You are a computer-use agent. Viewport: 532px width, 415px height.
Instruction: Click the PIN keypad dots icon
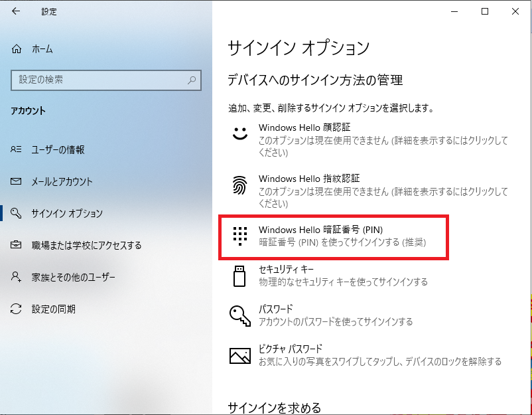click(240, 236)
